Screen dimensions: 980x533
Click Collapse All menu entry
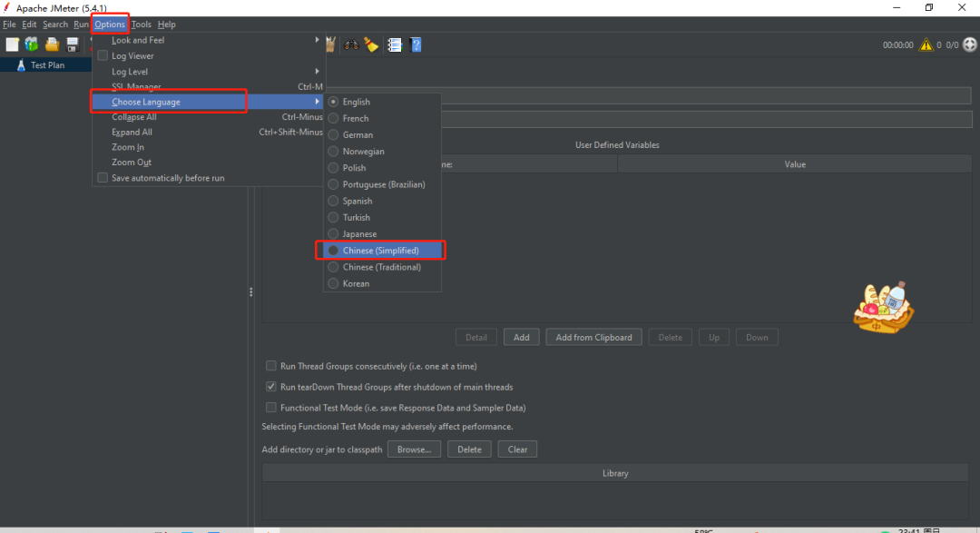click(x=208, y=117)
